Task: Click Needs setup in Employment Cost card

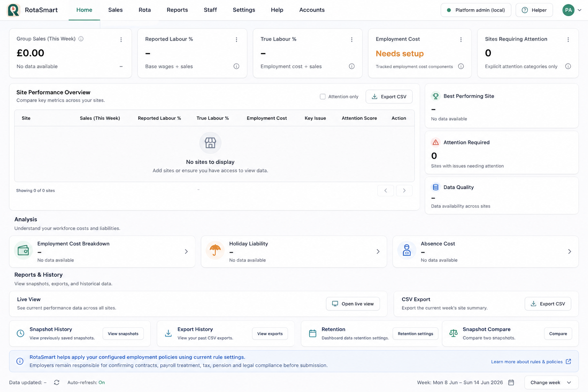Action: (x=400, y=54)
